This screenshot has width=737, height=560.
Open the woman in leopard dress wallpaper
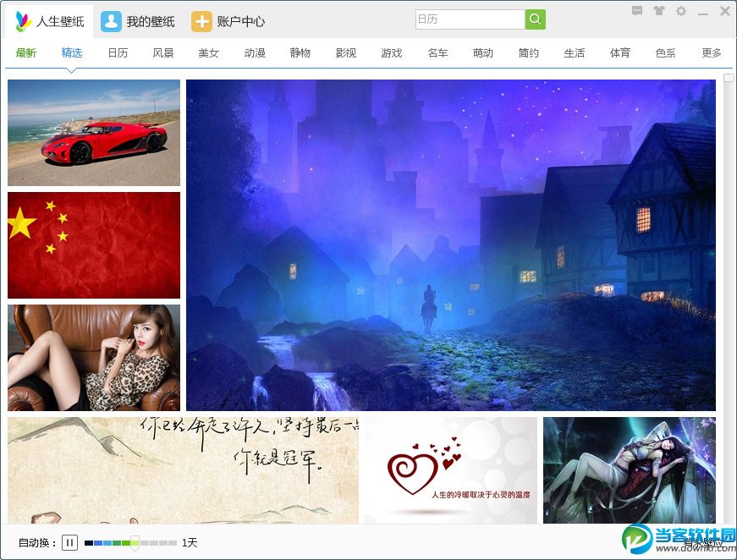94,358
